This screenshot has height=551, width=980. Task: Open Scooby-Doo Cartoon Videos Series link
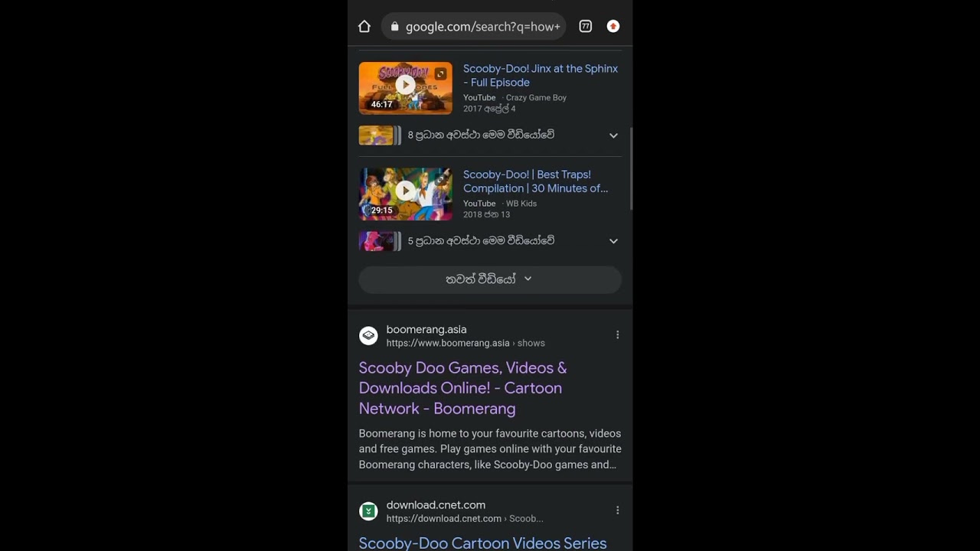pos(482,543)
